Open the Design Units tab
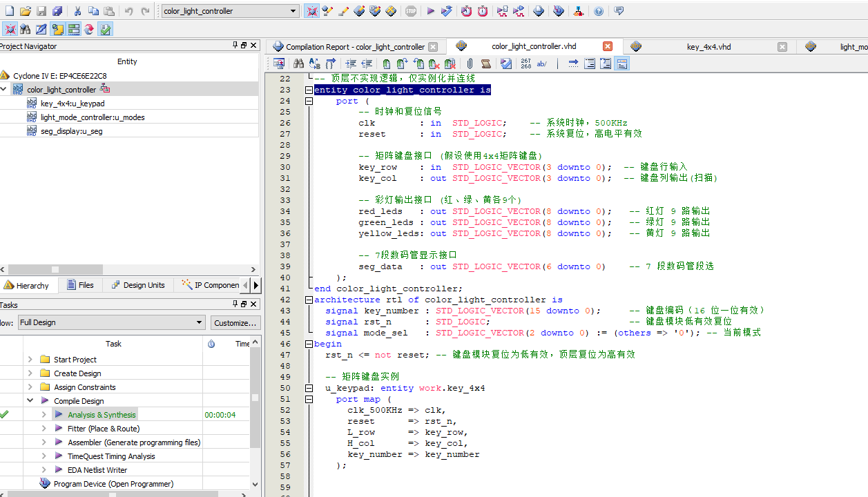The height and width of the screenshot is (497, 868). click(137, 285)
